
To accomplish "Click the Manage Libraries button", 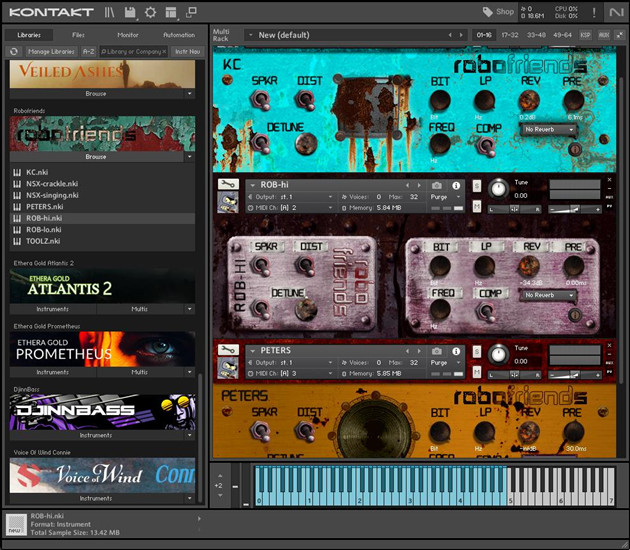I will coord(50,51).
